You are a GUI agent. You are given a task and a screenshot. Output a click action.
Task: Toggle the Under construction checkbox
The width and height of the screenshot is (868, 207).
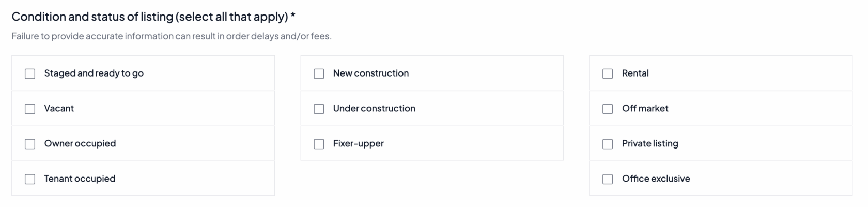pos(319,109)
